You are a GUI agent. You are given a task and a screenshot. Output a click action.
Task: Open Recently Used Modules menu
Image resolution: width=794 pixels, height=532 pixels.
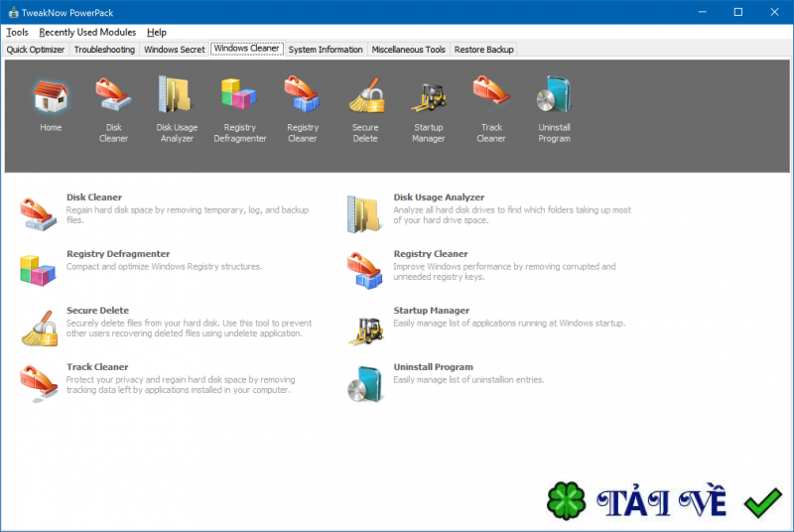[x=87, y=33]
